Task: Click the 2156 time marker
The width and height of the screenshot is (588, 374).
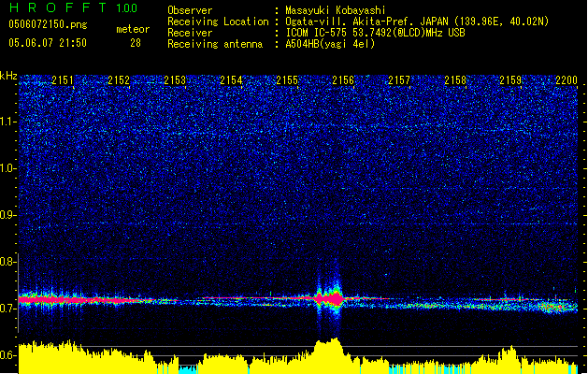Action: (343, 80)
